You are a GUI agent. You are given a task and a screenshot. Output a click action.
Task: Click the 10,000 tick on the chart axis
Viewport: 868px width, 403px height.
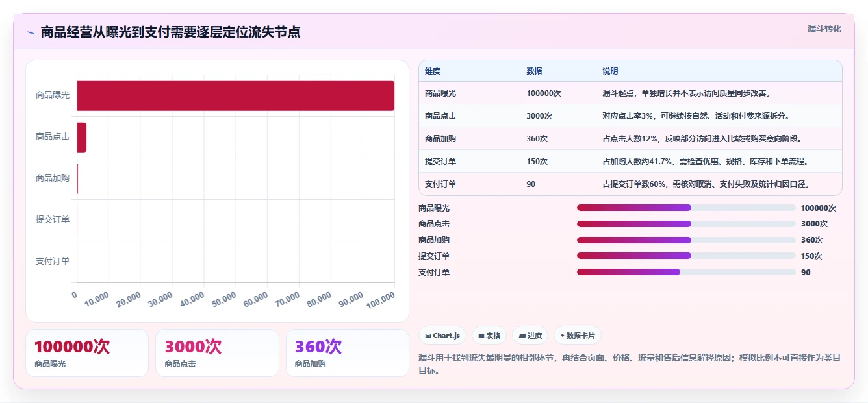(x=97, y=300)
